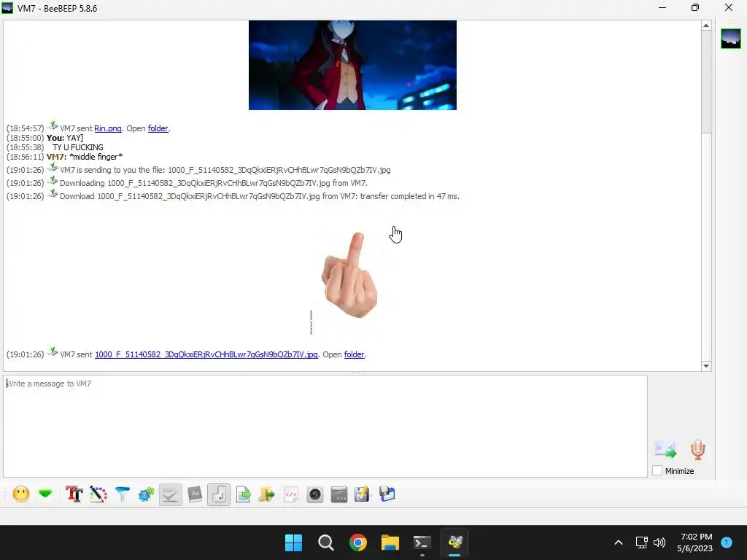Start recording a voice message microphone
Image resolution: width=747 pixels, height=560 pixels.
698,449
